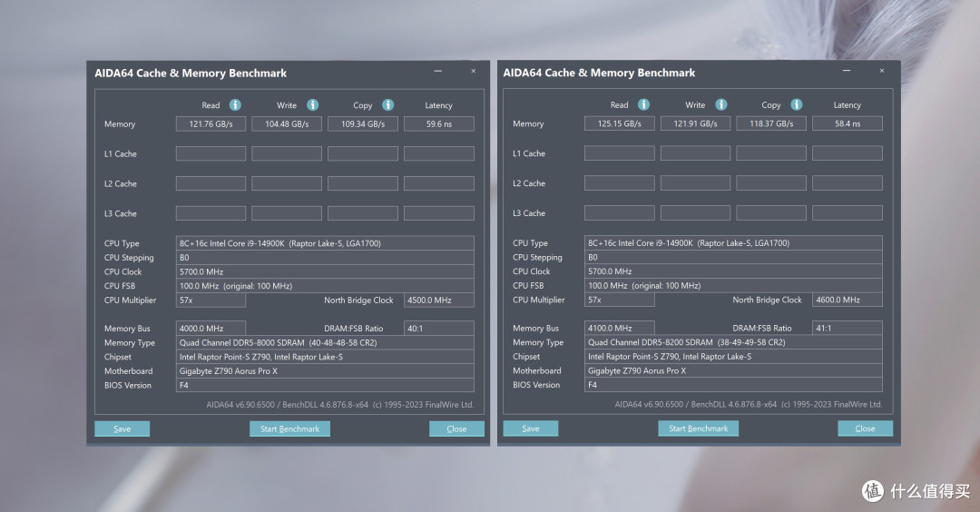Select memory write value 104.48 GB/s
The image size is (980, 512).
pos(287,123)
